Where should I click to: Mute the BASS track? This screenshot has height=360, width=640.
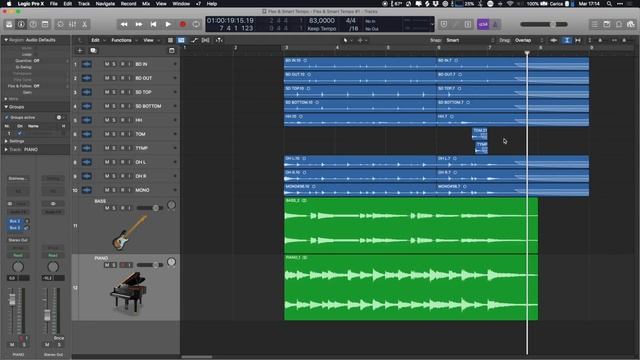click(x=107, y=208)
